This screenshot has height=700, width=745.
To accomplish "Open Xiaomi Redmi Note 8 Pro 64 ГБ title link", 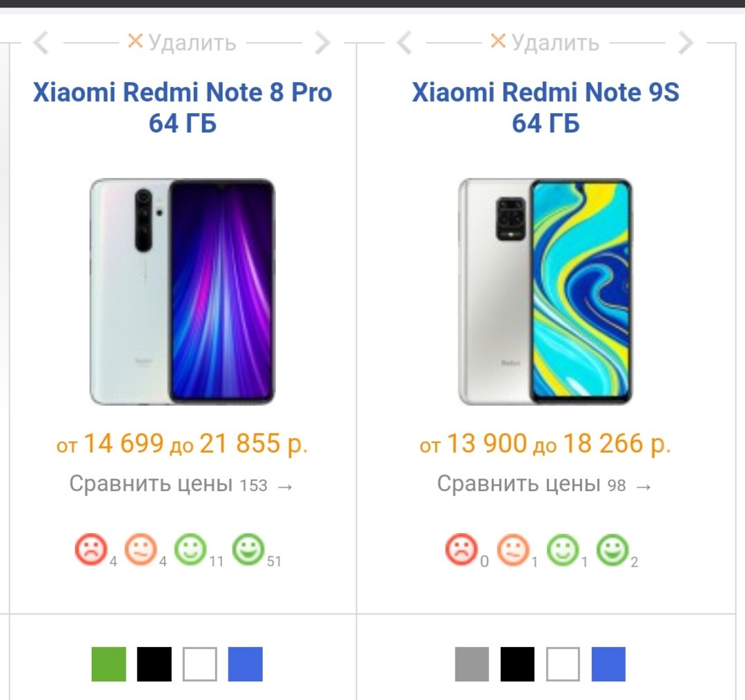I will pyautogui.click(x=182, y=108).
